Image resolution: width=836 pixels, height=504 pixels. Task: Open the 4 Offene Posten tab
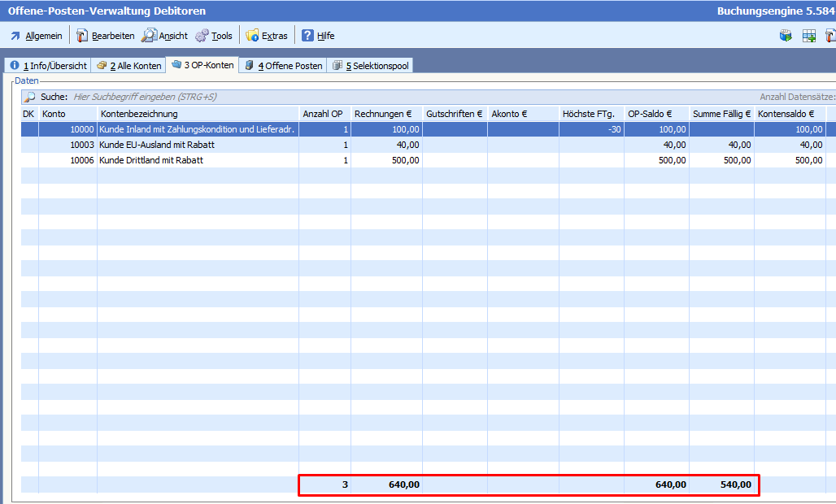point(283,66)
